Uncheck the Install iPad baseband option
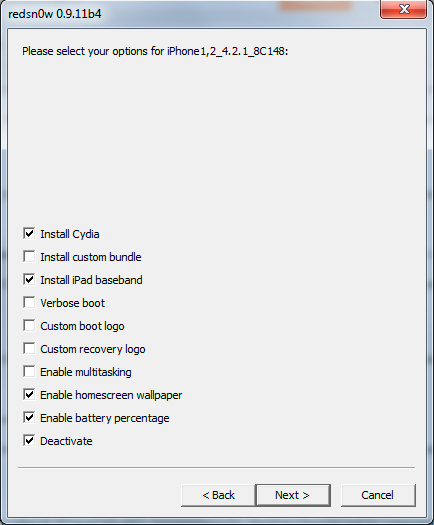This screenshot has width=434, height=525. coord(29,280)
